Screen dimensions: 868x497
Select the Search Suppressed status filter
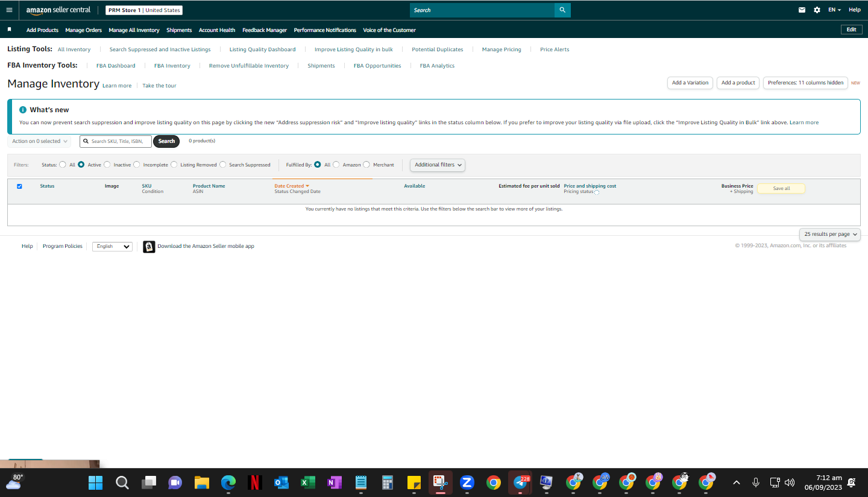[x=223, y=165]
